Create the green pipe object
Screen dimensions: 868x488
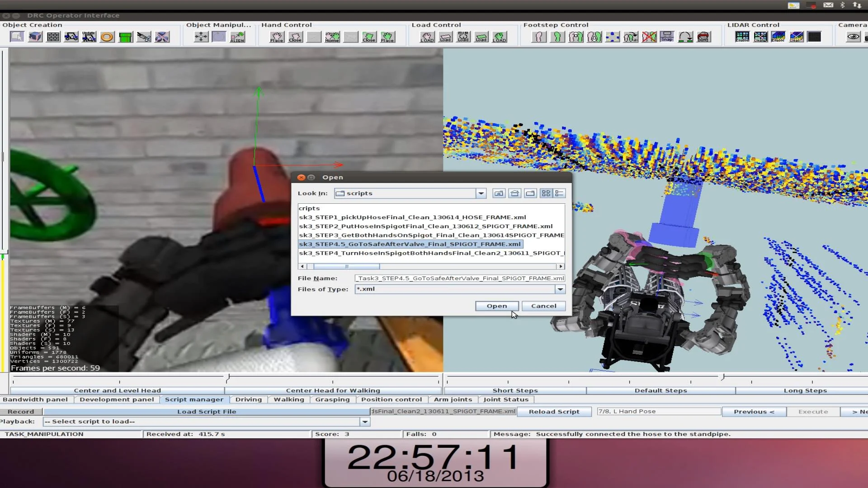(x=126, y=37)
